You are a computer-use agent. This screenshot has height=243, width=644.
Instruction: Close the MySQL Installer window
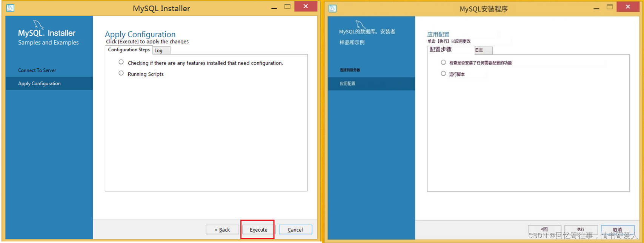[306, 6]
